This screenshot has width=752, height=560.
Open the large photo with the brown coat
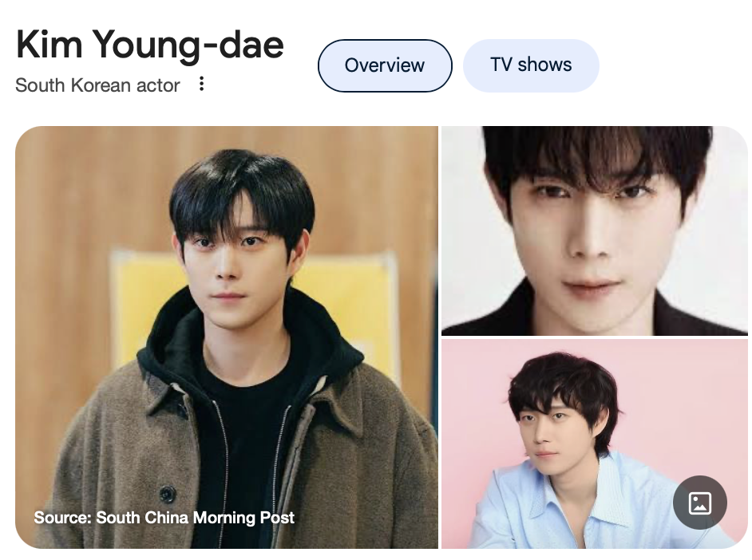pyautogui.click(x=227, y=337)
